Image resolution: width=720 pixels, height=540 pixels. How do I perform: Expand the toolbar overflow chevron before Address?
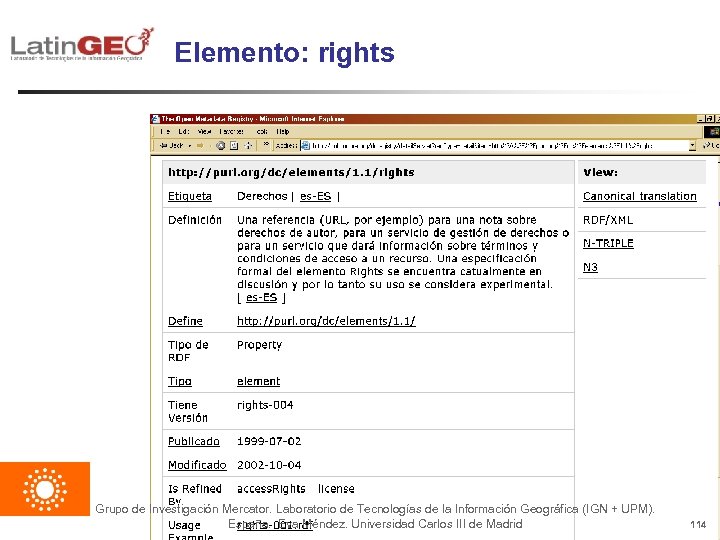266,145
